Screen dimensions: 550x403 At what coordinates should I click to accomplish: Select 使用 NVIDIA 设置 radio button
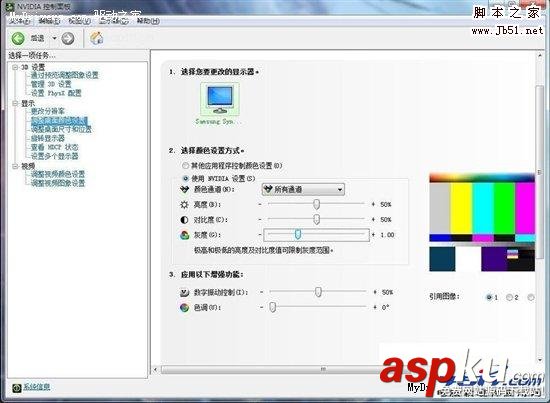click(x=185, y=178)
